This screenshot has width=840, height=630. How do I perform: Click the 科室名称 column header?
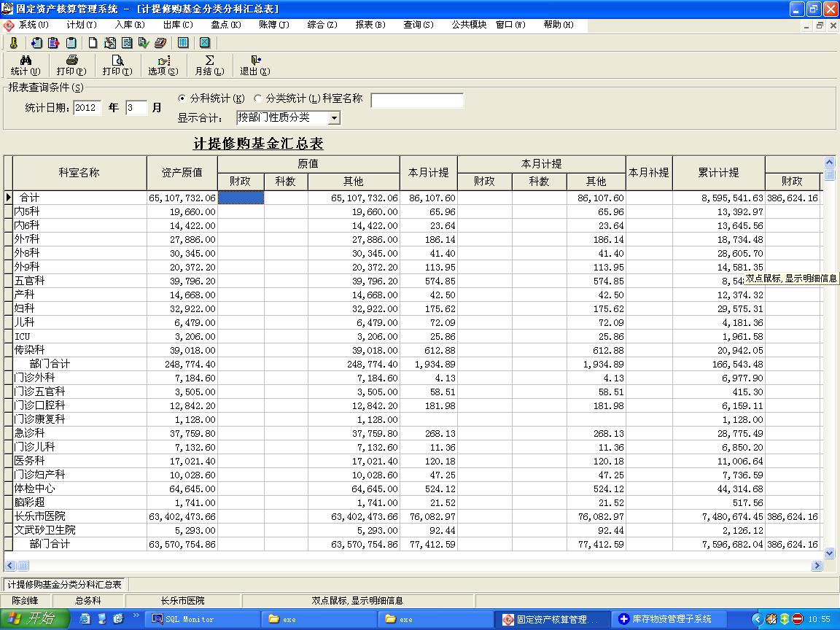(79, 173)
